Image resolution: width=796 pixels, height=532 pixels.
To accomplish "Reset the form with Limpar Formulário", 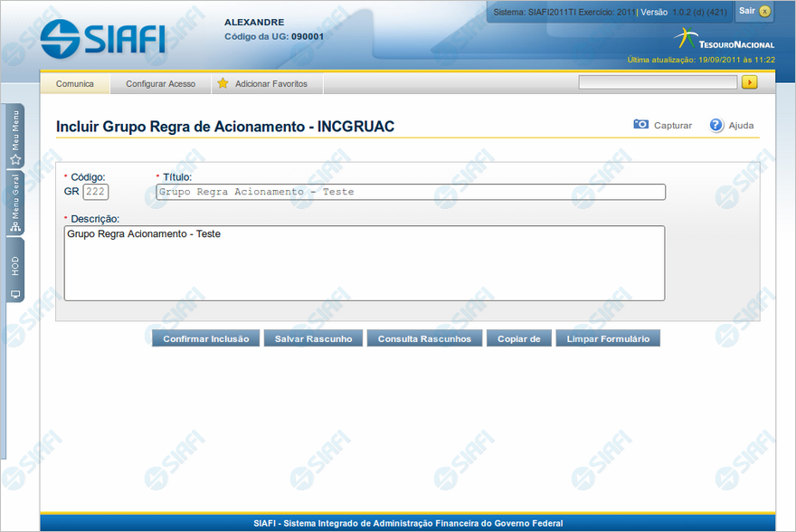I will [608, 338].
